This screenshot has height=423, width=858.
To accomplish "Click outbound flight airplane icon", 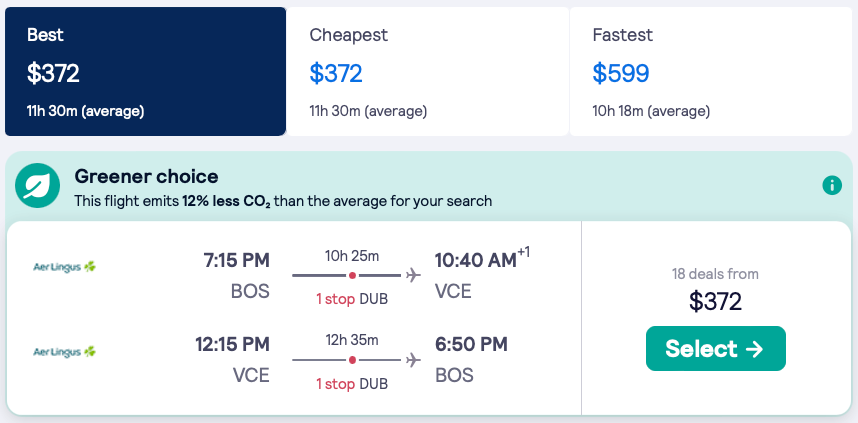I will (414, 275).
